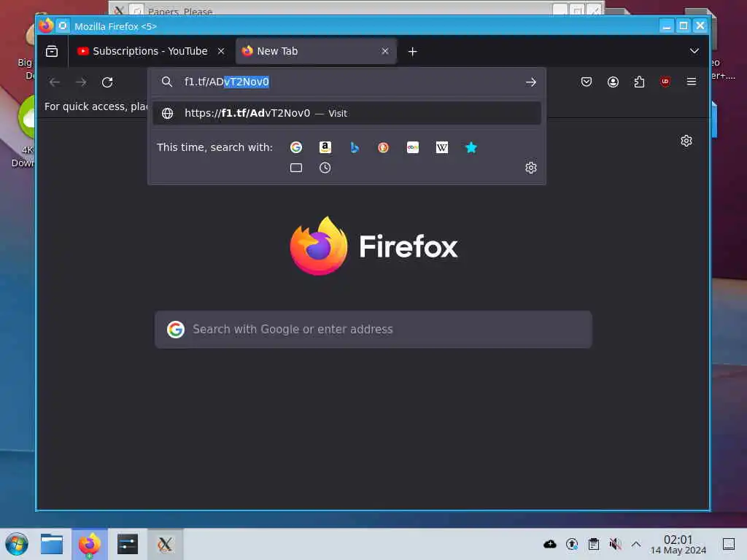Personalize New Tab with gear icon
This screenshot has width=747, height=560.
(686, 141)
